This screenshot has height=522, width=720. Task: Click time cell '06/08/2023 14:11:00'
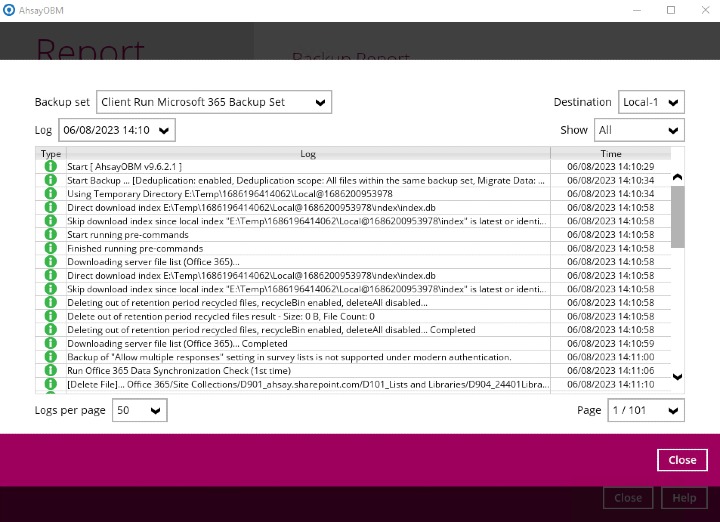point(610,357)
